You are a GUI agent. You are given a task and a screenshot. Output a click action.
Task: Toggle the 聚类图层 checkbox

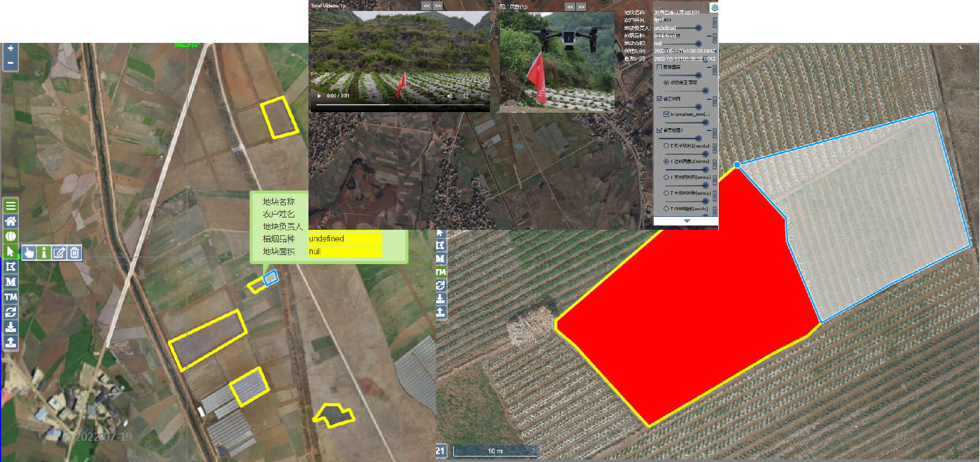[659, 67]
